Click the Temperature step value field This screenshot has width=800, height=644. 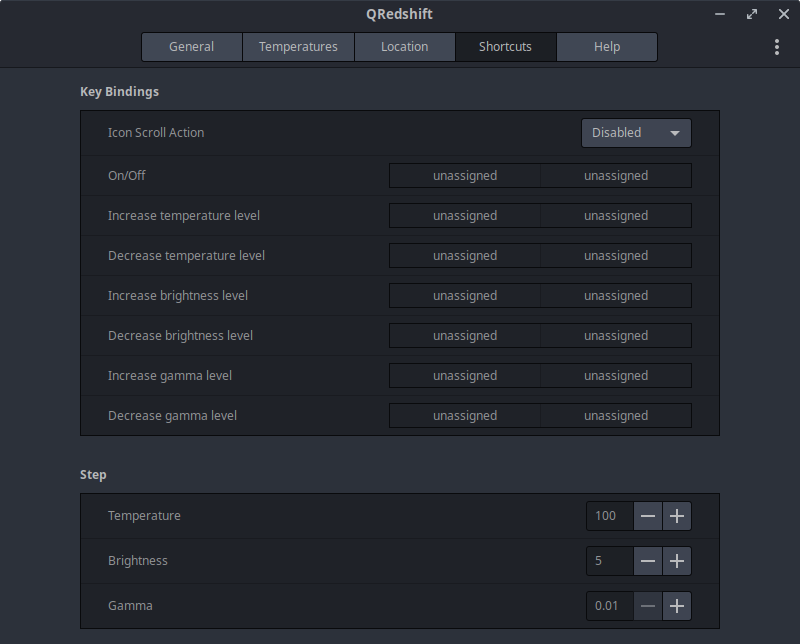[610, 516]
